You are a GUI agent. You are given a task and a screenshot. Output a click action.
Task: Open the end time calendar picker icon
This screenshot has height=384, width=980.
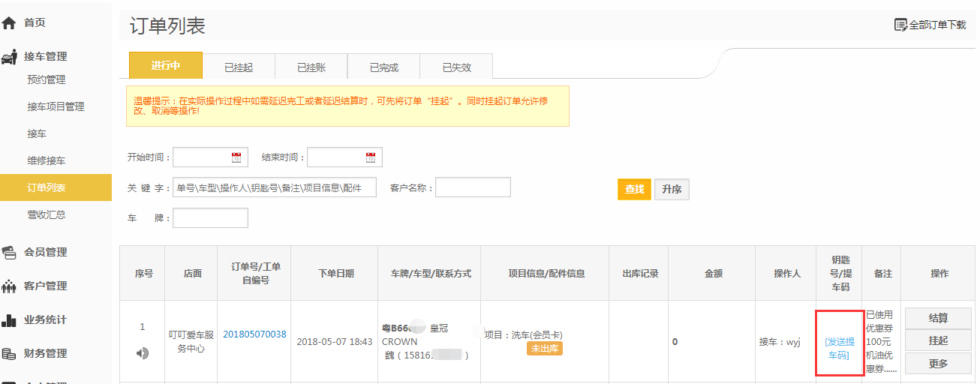pyautogui.click(x=371, y=157)
